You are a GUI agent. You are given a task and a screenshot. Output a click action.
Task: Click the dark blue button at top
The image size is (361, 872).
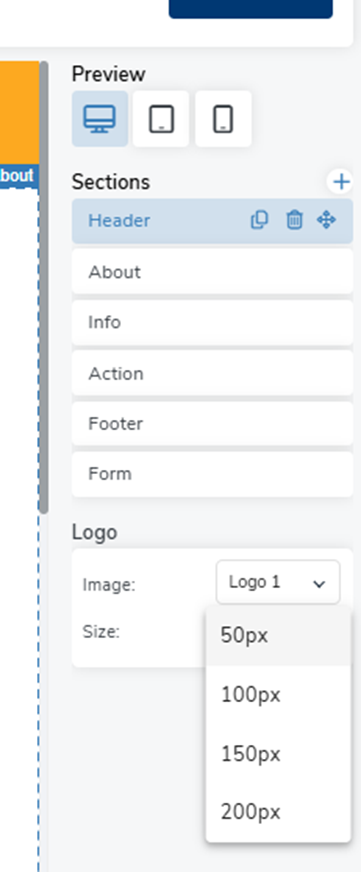(251, 9)
